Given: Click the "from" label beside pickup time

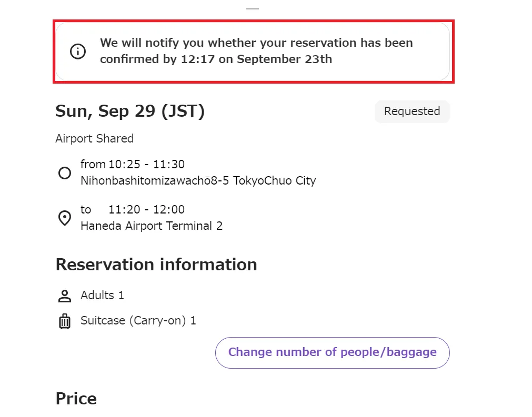Looking at the screenshot, I should (x=93, y=165).
